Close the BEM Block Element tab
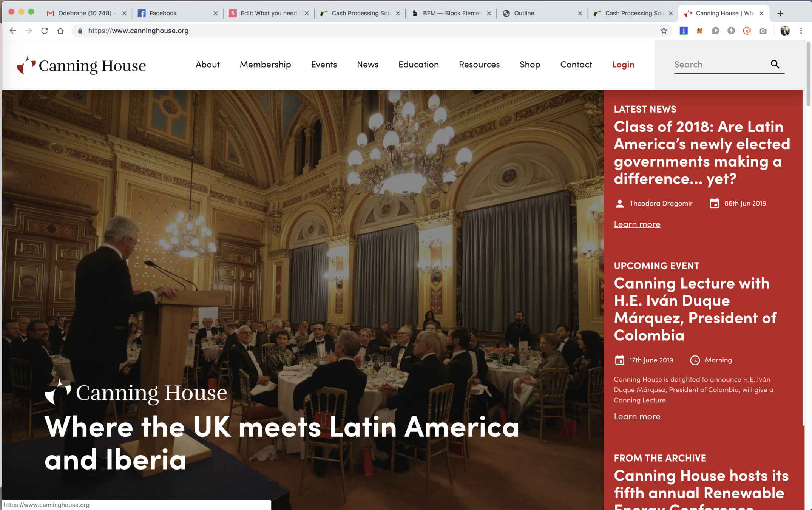The height and width of the screenshot is (510, 812). (489, 13)
